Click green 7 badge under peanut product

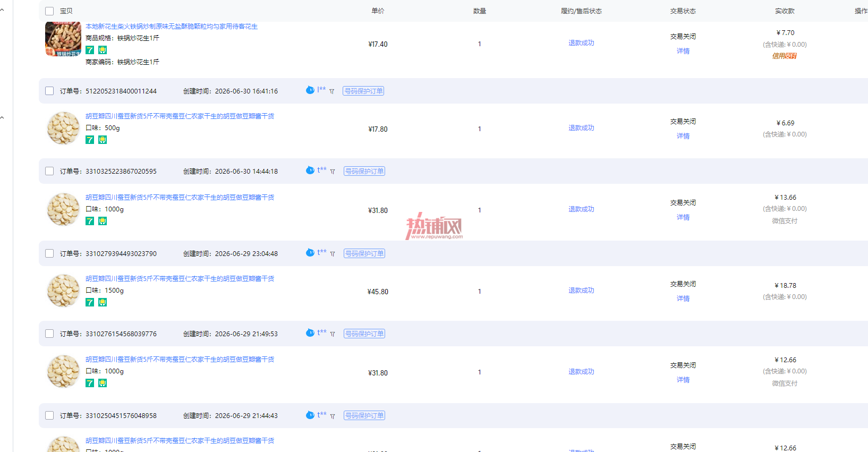(x=90, y=50)
